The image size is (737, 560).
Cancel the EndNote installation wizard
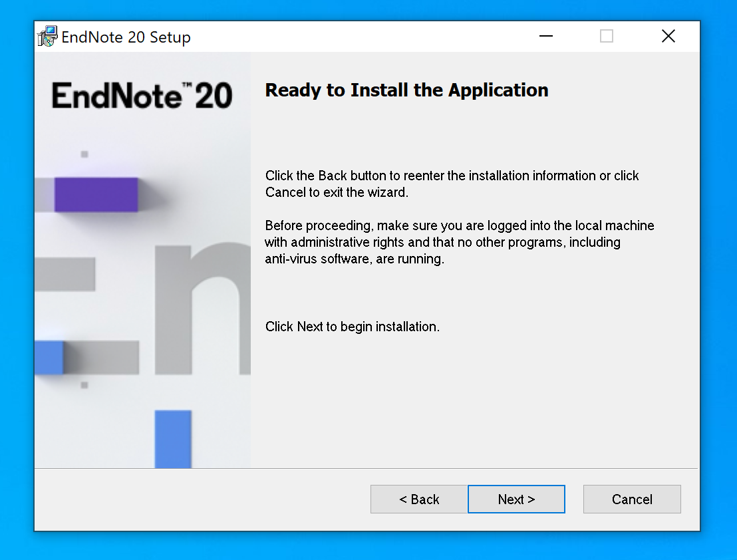point(632,499)
